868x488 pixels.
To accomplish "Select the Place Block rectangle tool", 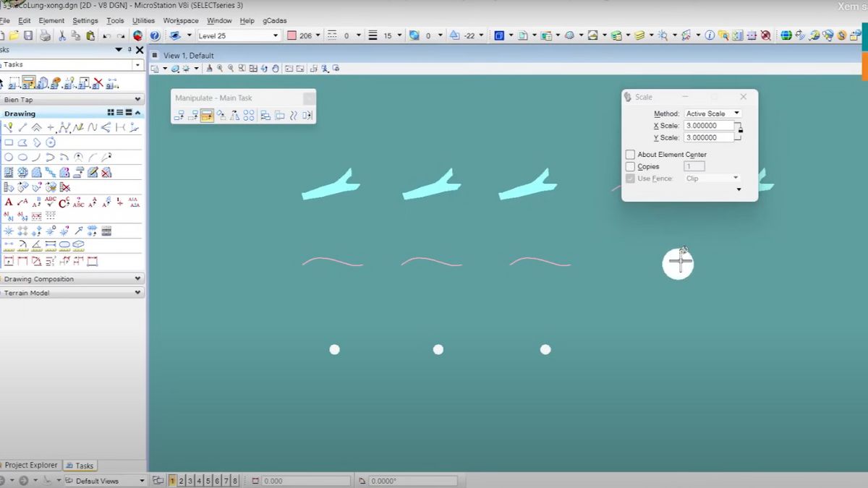I will pyautogui.click(x=9, y=142).
